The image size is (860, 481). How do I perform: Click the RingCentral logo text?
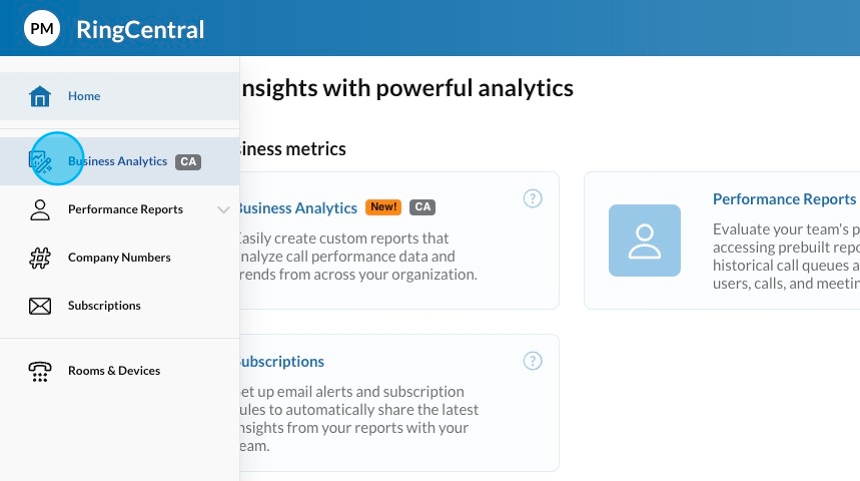point(140,30)
